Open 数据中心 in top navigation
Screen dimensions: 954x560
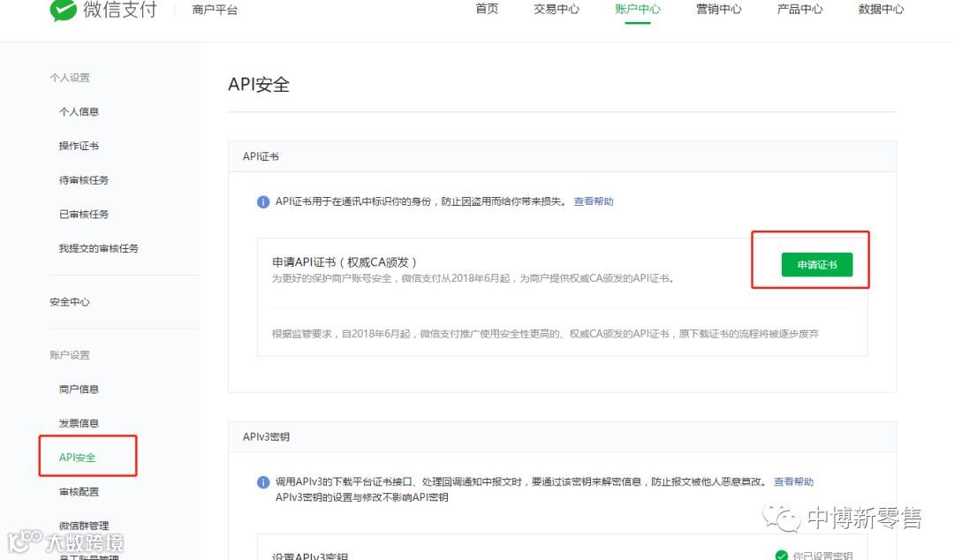[x=881, y=9]
